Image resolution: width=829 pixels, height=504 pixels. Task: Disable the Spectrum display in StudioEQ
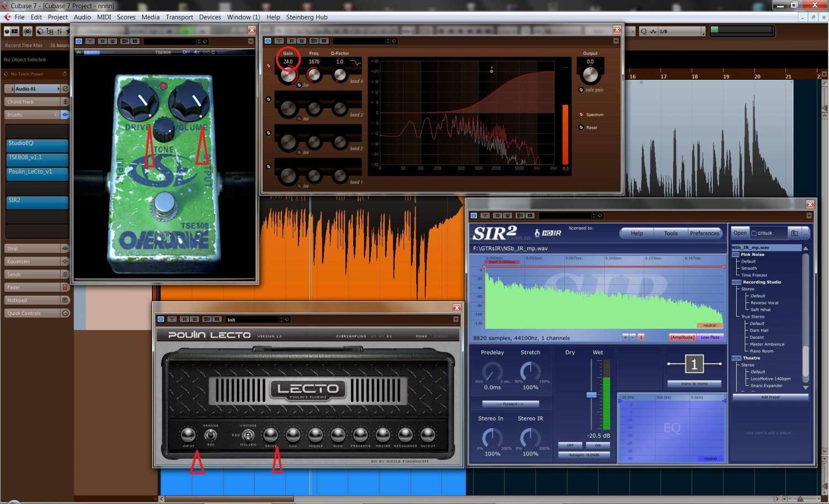pos(581,115)
